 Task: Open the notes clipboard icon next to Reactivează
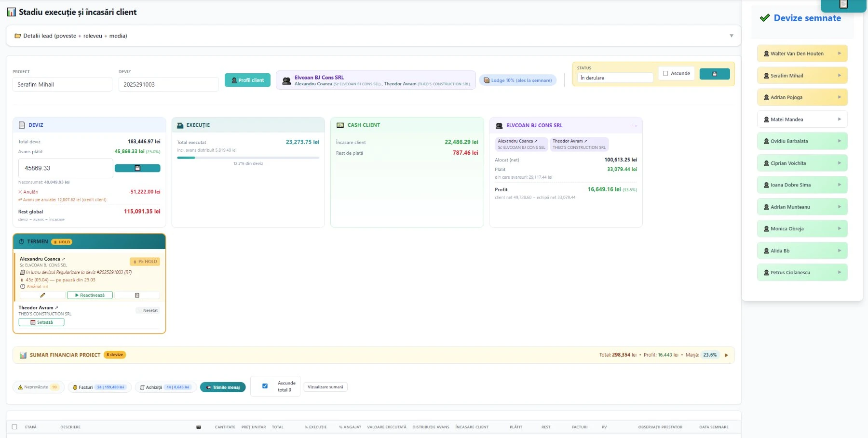tap(137, 295)
